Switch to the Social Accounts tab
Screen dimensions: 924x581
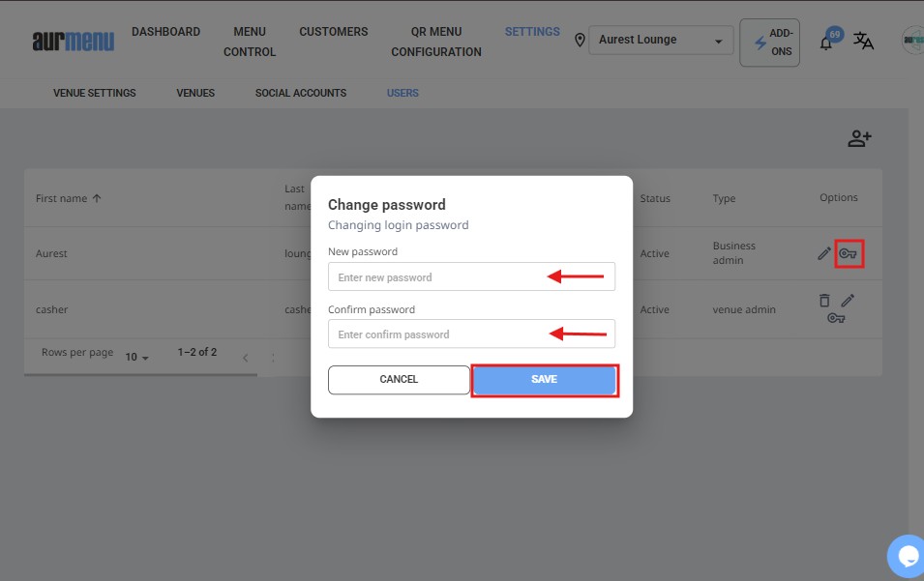300,93
